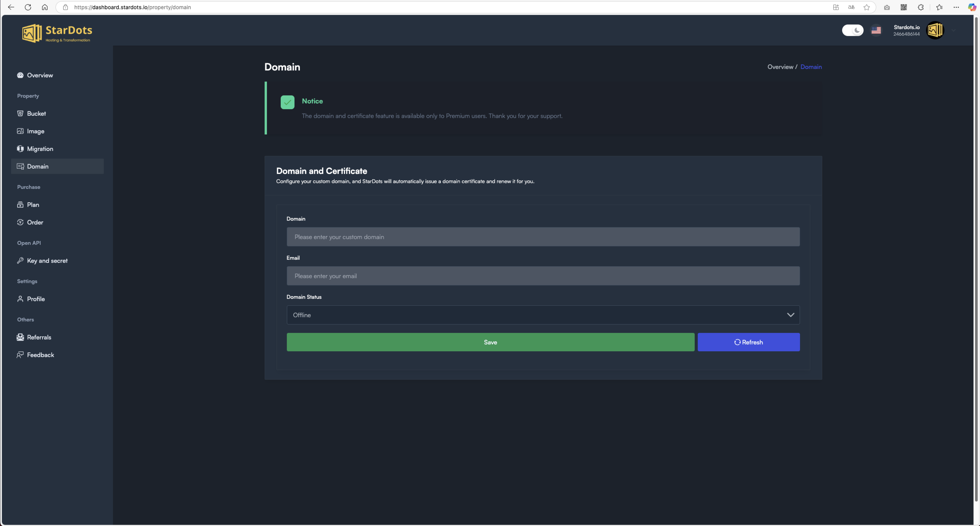Open the browser's three-dot menu
Image resolution: width=980 pixels, height=526 pixels.
(x=956, y=7)
